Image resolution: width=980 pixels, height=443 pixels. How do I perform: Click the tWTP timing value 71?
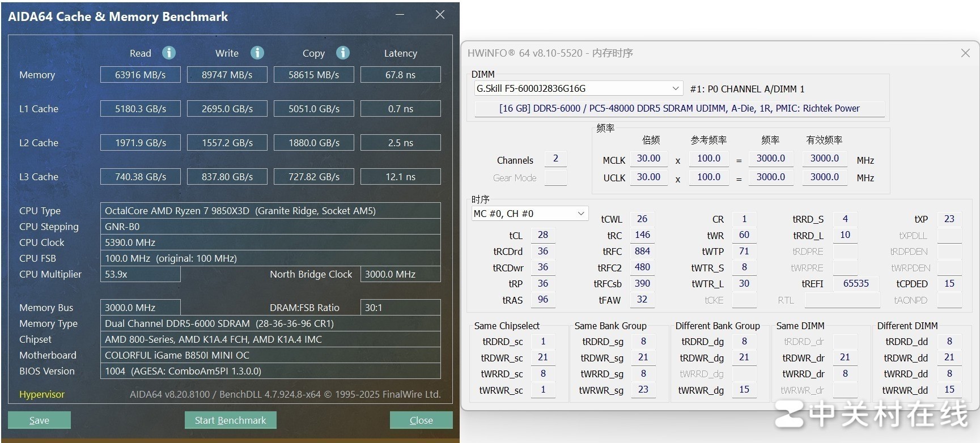tap(744, 251)
